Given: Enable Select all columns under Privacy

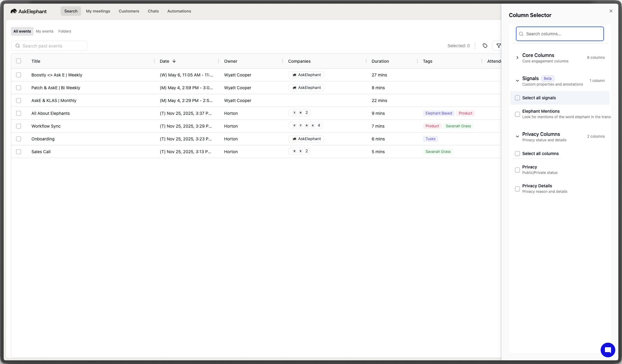Looking at the screenshot, I should click(x=517, y=154).
